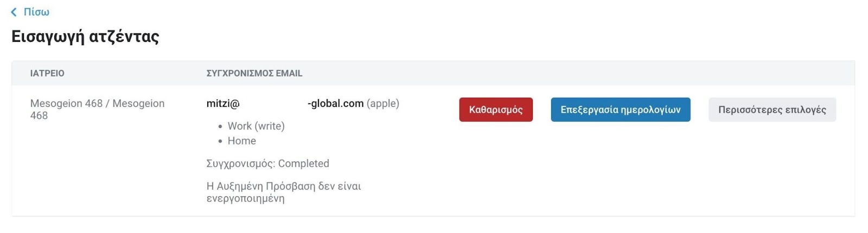Go back via the Πίσω link
Image resolution: width=868 pixels, height=233 pixels.
pyautogui.click(x=36, y=12)
